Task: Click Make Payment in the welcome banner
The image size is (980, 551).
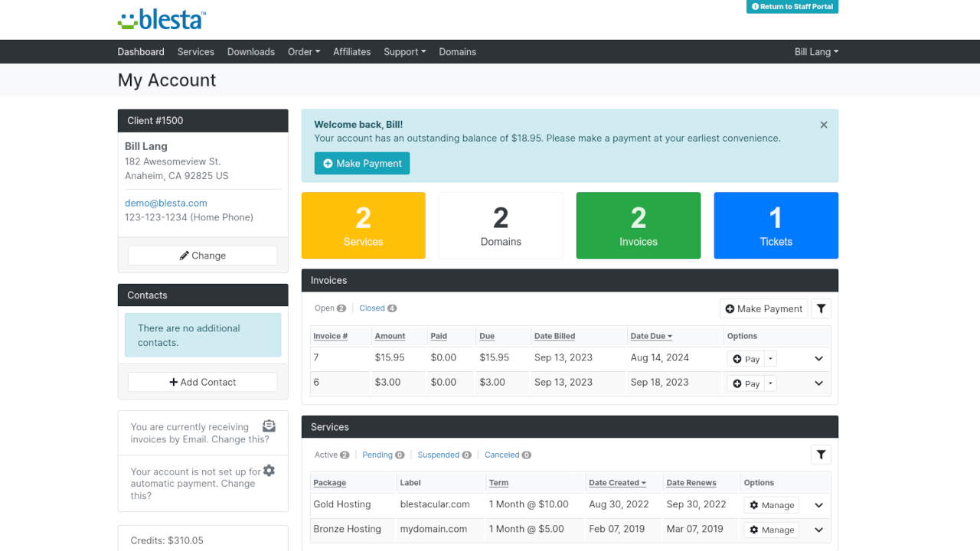Action: pyautogui.click(x=362, y=164)
